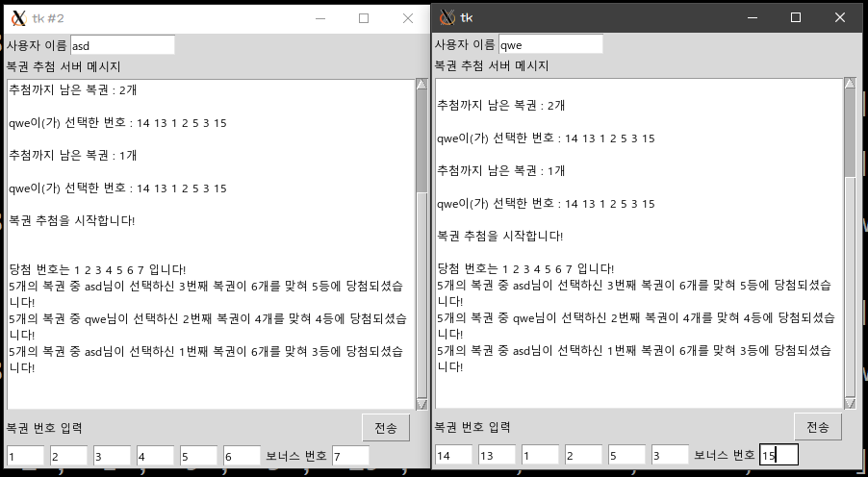The width and height of the screenshot is (868, 477).
Task: Select sixth number field containing 3 in tk window
Action: point(670,455)
